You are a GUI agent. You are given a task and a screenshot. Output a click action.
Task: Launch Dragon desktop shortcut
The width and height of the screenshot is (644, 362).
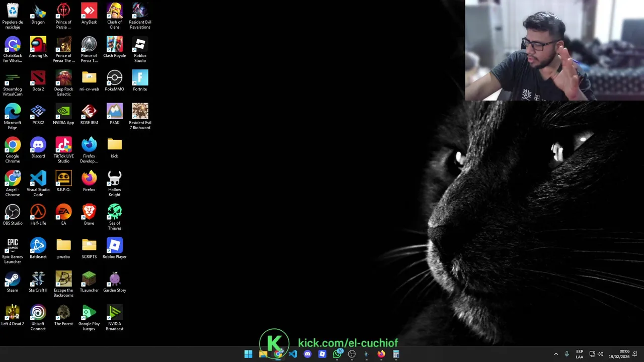(x=38, y=14)
